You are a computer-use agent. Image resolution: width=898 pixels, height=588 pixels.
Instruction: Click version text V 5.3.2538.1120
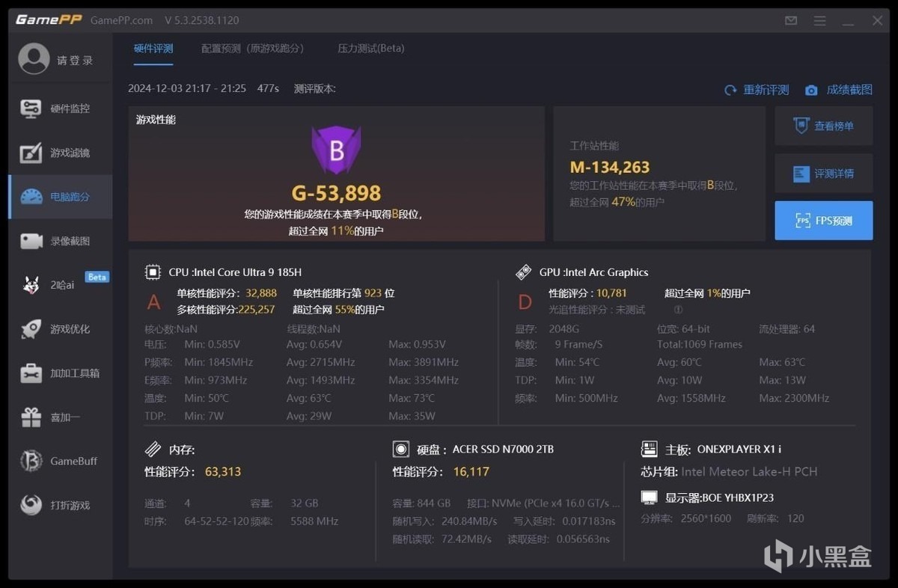tap(202, 20)
